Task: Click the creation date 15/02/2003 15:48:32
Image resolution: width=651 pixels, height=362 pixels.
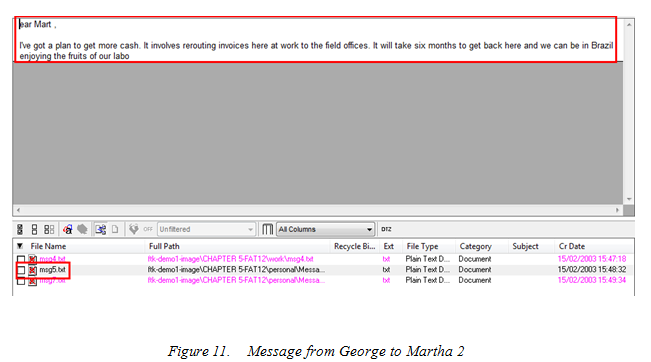Action: coord(592,270)
